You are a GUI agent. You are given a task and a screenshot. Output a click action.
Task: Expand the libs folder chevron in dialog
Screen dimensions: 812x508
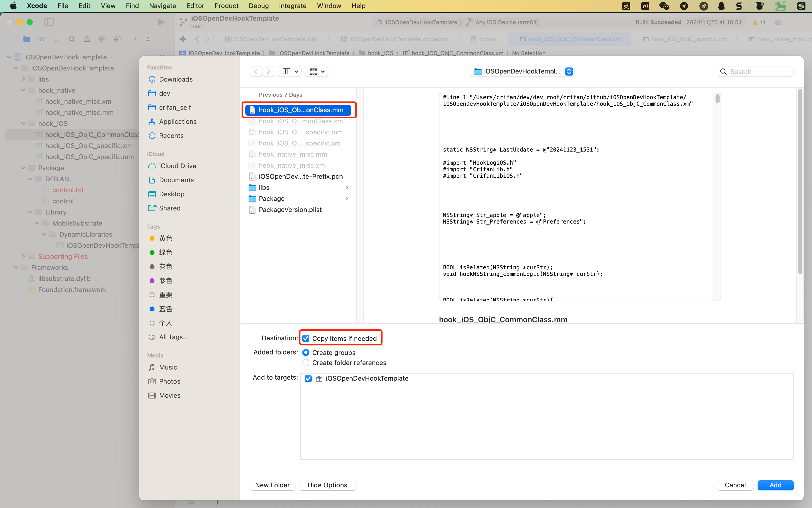click(x=347, y=188)
